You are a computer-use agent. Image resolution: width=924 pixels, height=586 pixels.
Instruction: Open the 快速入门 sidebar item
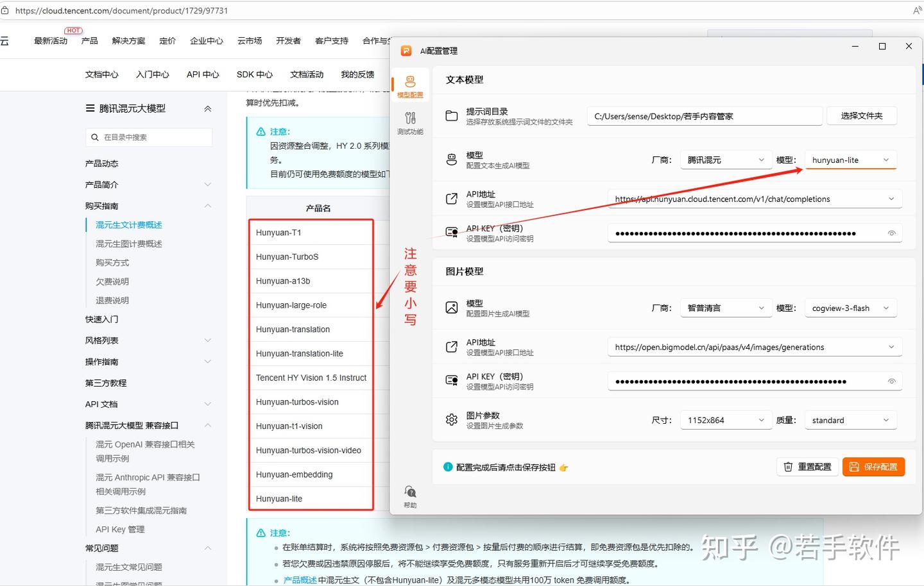tap(102, 319)
